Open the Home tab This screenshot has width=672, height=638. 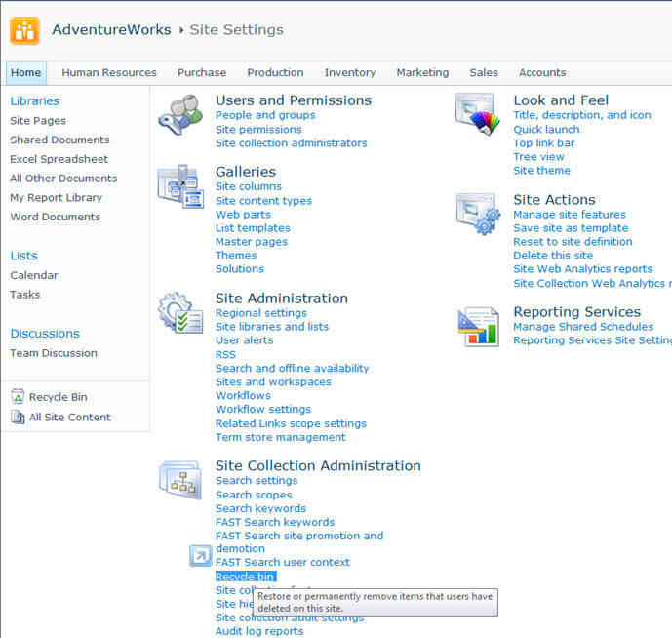(x=26, y=72)
